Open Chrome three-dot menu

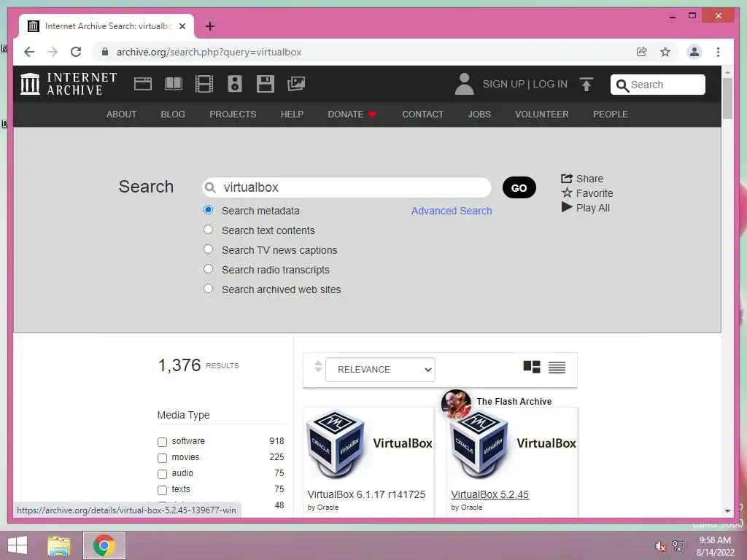[x=718, y=52]
